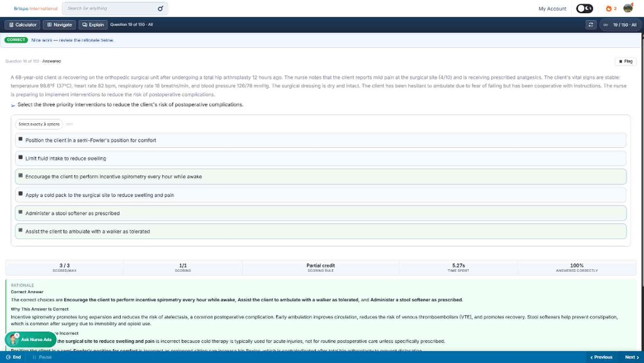Open My Account
The height and width of the screenshot is (363, 644).
(552, 9)
